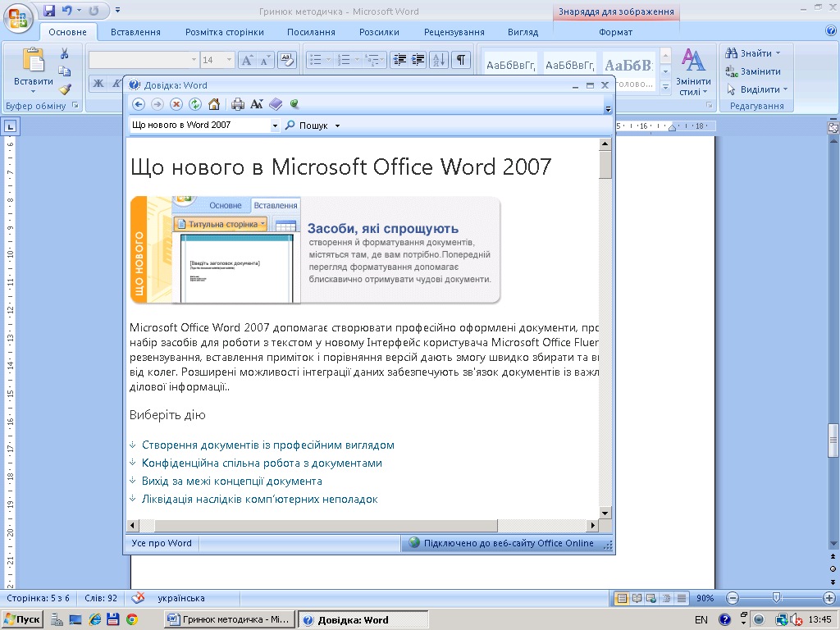Go to the Help home page
Screen dimensions: 840x630
coord(214,104)
